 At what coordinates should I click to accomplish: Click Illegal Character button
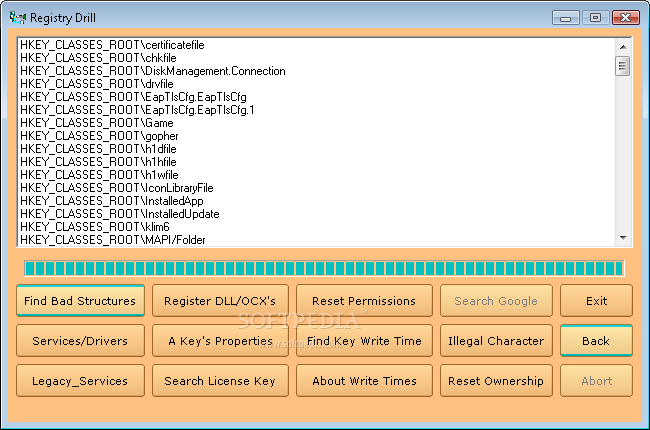coord(496,341)
